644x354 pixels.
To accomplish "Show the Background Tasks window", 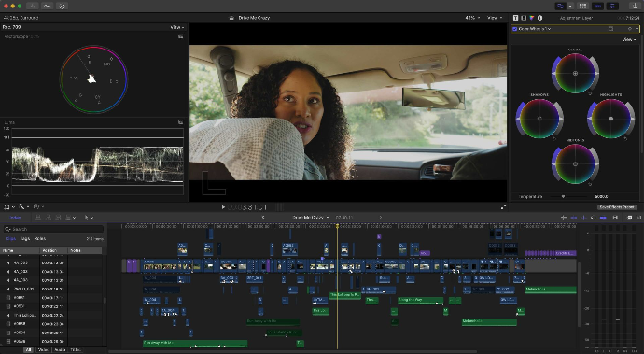I will coord(62,6).
